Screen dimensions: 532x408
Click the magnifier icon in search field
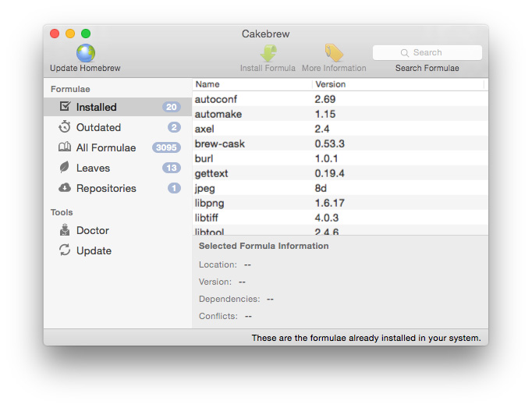404,53
